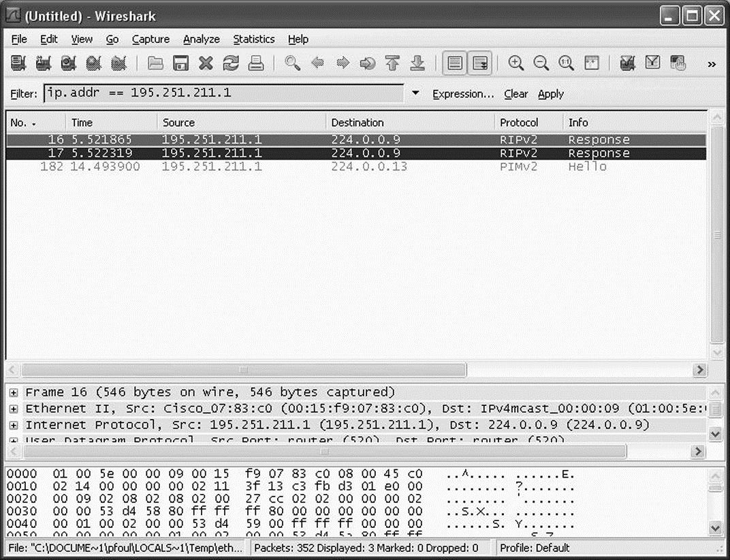
Task: Open a capture file folder icon
Action: click(x=155, y=63)
